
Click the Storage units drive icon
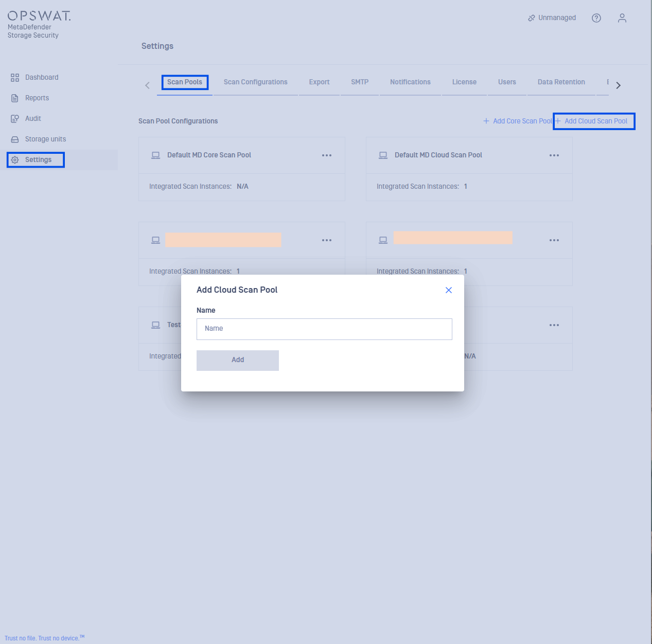15,139
